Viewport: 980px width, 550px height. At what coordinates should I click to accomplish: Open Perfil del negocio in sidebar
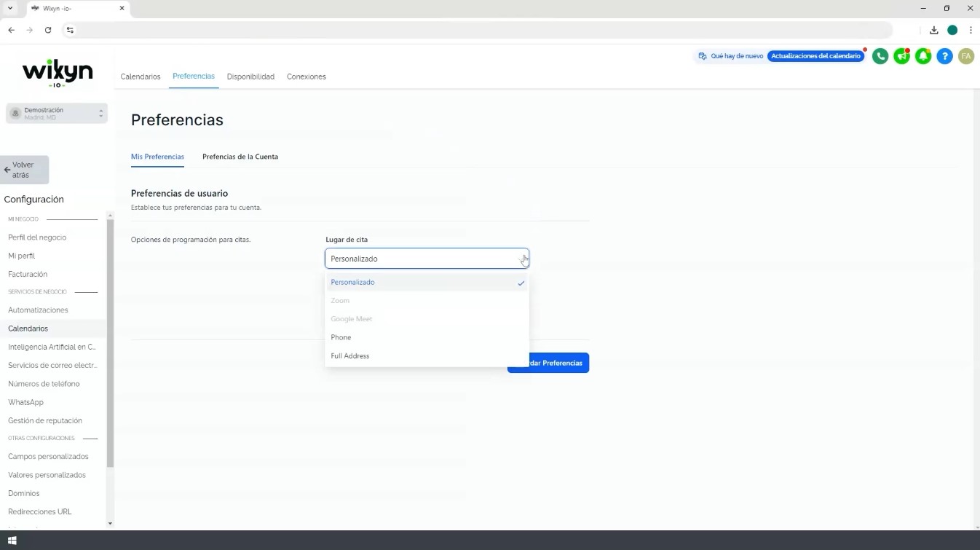pyautogui.click(x=37, y=237)
